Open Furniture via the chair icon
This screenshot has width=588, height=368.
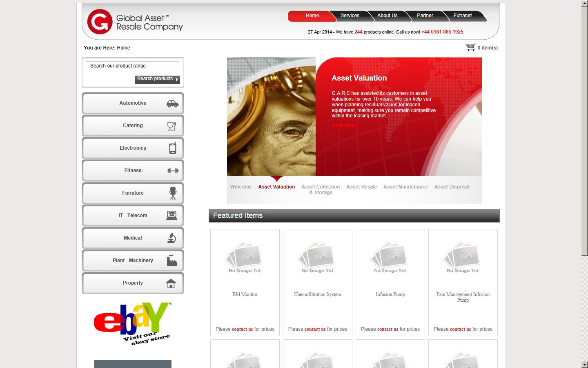(173, 193)
